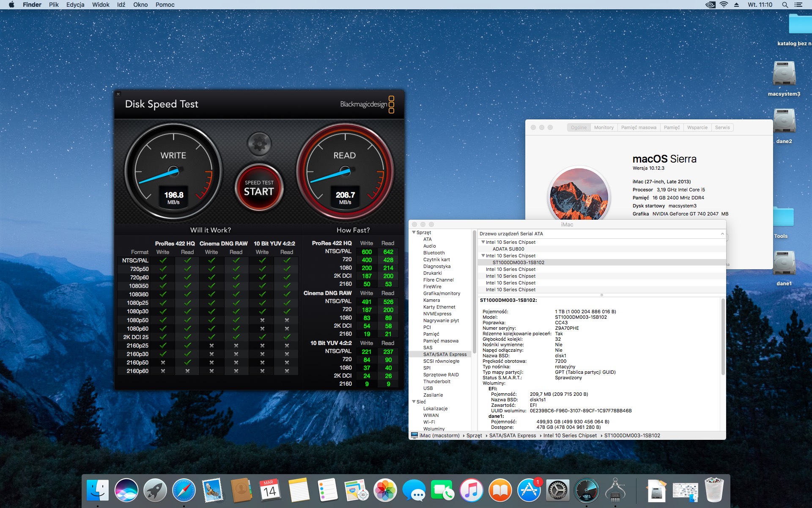Viewport: 812px width, 508px height.
Task: Switch to the Monitory tab
Action: [604, 127]
